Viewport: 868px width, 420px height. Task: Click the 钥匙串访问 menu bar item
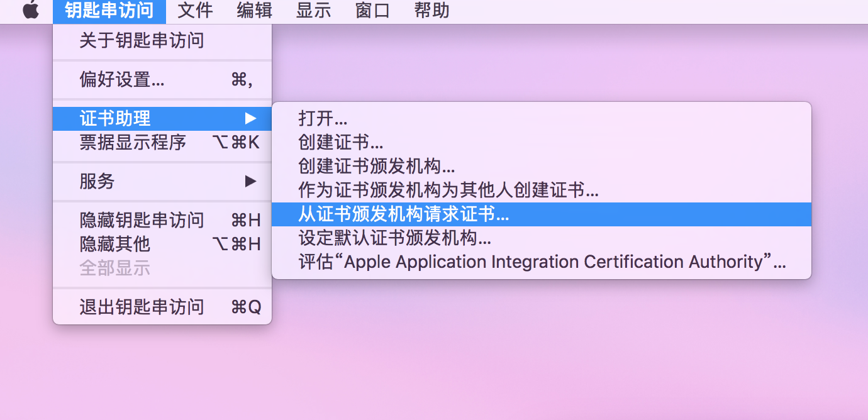[109, 11]
